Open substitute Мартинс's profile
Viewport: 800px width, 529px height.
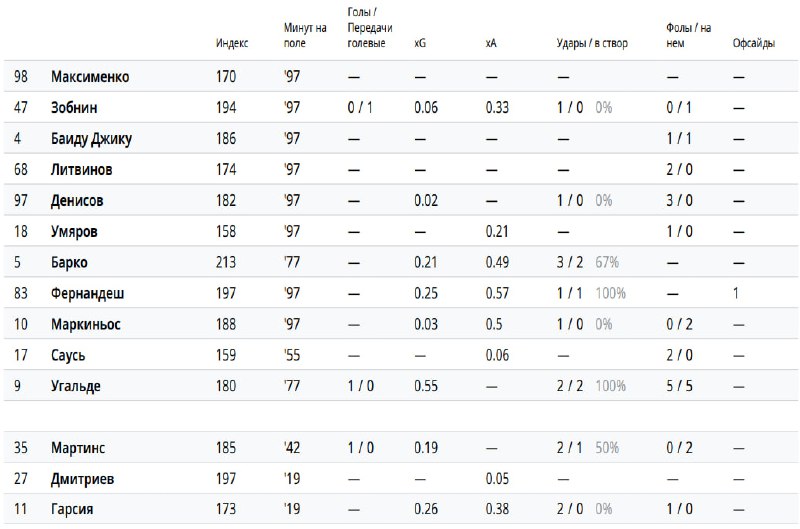(79, 448)
